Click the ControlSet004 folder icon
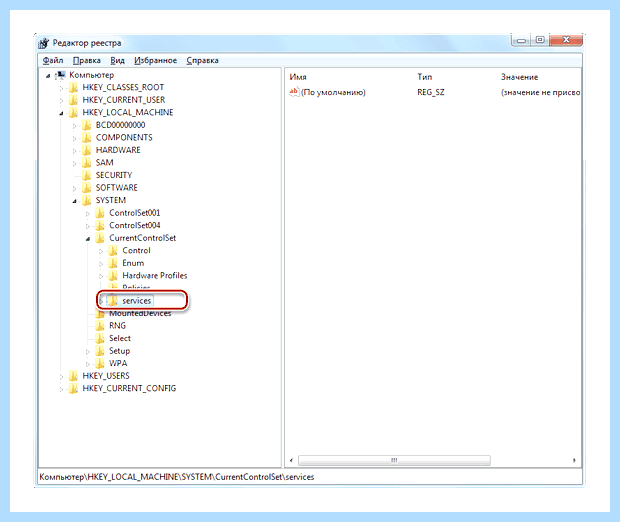This screenshot has height=522, width=620. coord(100,225)
